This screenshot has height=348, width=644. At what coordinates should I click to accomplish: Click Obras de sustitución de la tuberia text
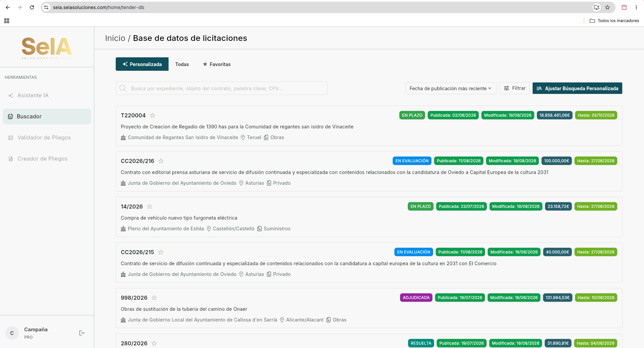184,309
